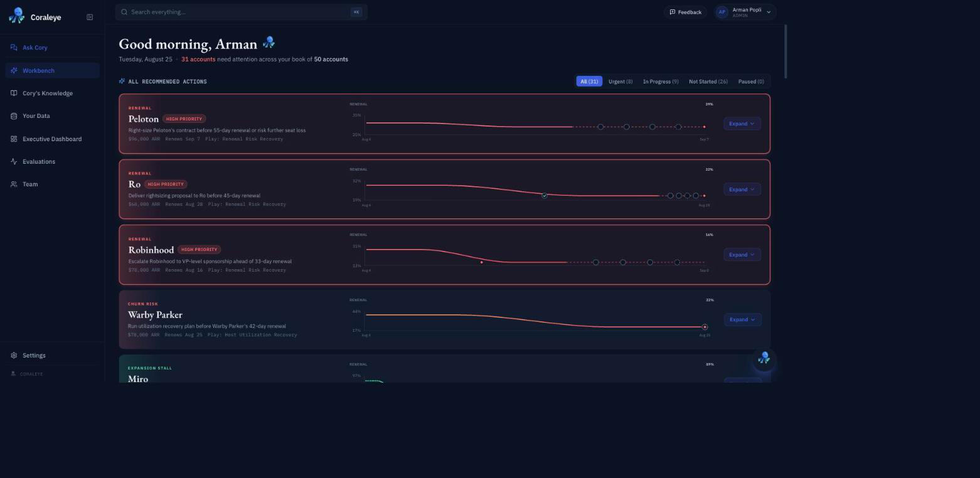Click the Executive Dashboard grid icon
The width and height of the screenshot is (980, 478).
14,139
